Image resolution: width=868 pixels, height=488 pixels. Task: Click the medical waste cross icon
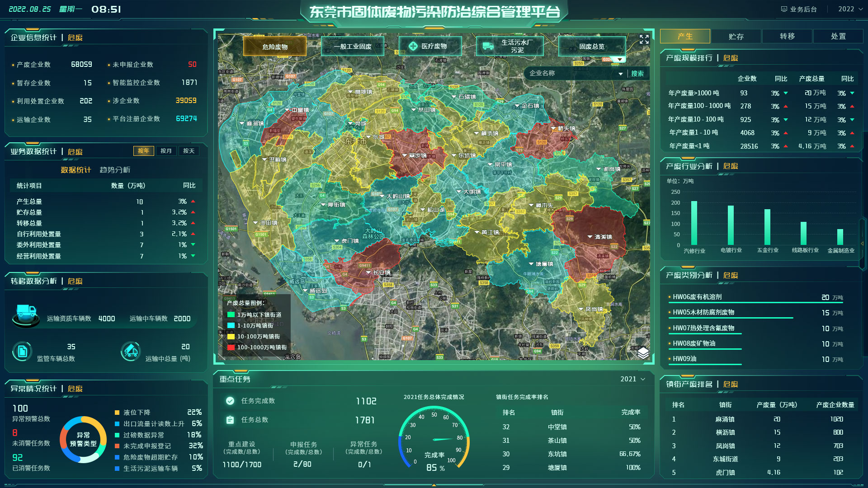(x=413, y=46)
